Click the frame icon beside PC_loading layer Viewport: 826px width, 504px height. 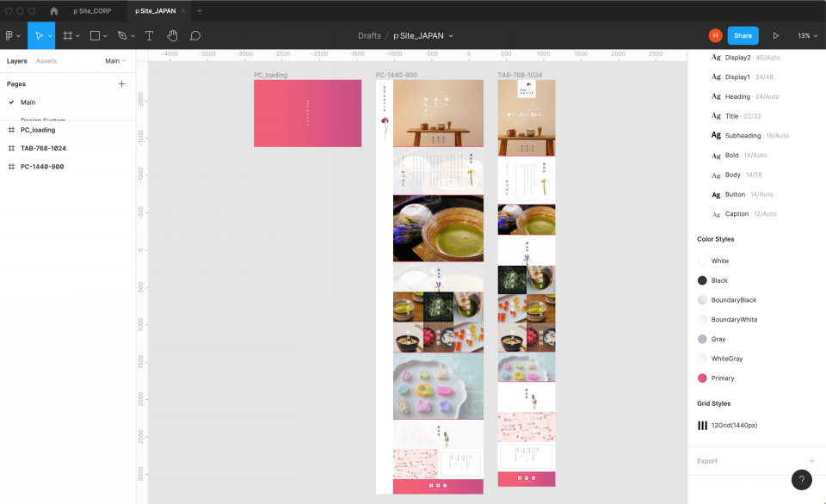(x=11, y=130)
